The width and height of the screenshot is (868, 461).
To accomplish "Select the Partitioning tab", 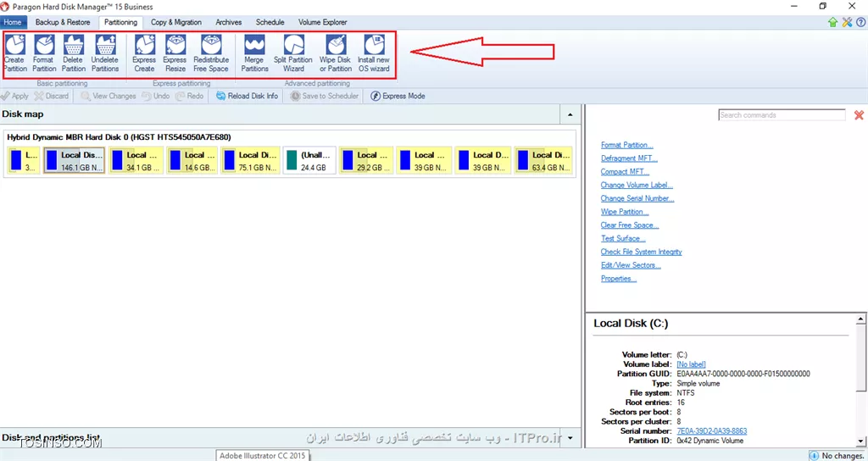I will pos(120,22).
